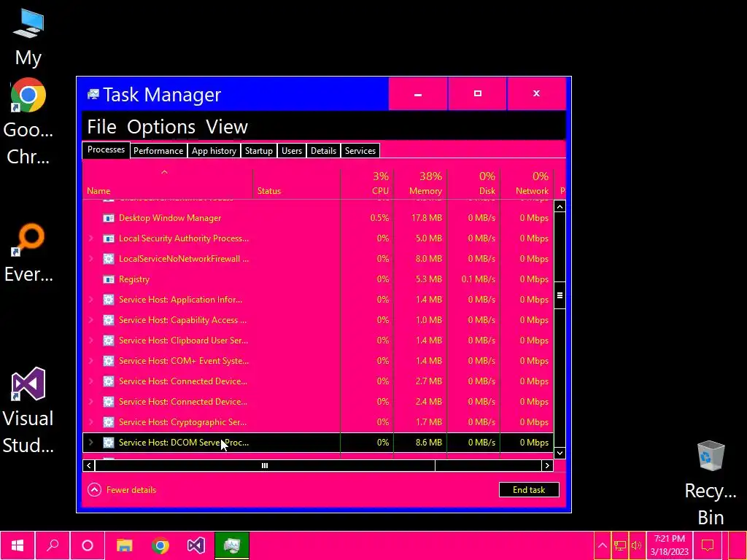The width and height of the screenshot is (747, 560).
Task: Switch to the Details tab
Action: (x=323, y=150)
